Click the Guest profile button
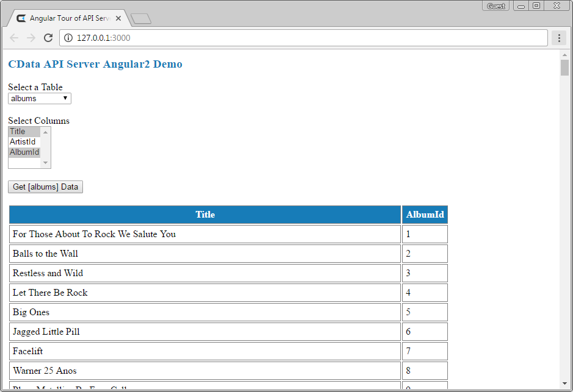Screen dimensions: 573x392 pyautogui.click(x=496, y=6)
